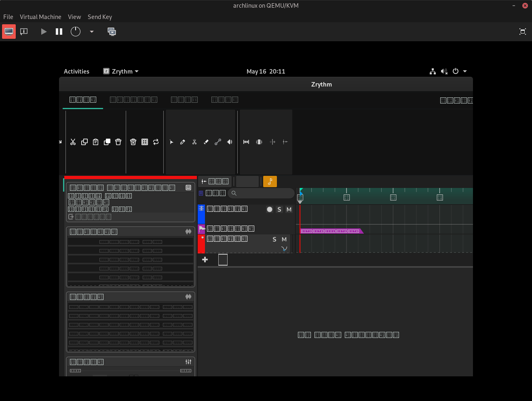Switch to the View tab

(184, 100)
